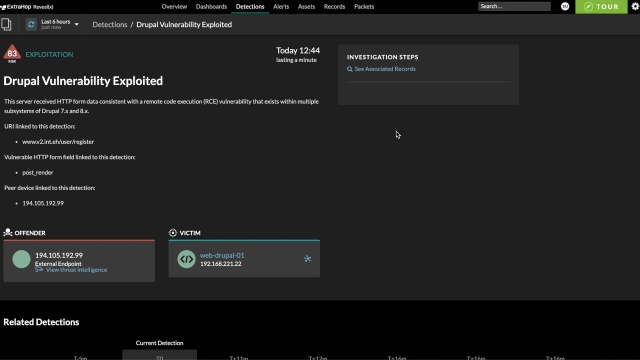640x360 pixels.
Task: Start the TOUR button
Action: point(601,7)
